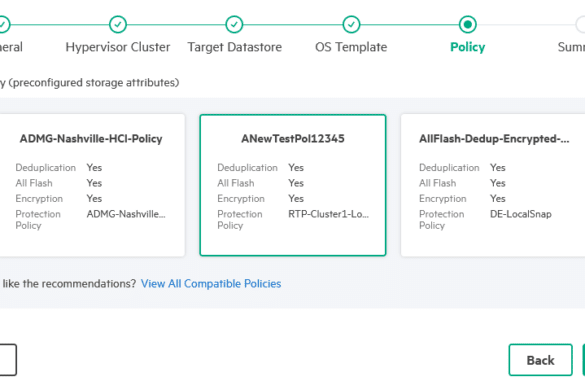Image resolution: width=585 pixels, height=390 pixels.
Task: Click the Target Datastore step checkmark circle
Action: coord(234,25)
